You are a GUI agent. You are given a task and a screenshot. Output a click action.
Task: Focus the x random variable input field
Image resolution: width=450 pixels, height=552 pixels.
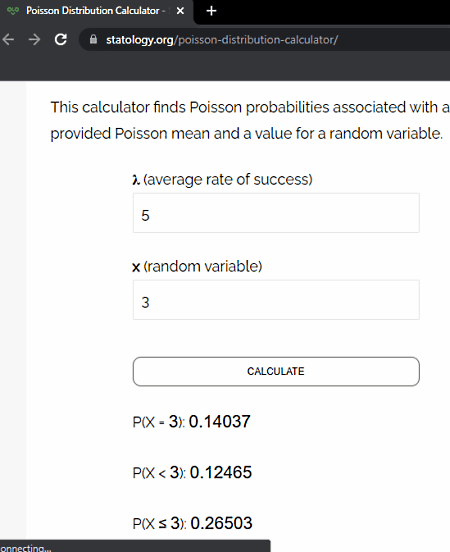click(276, 300)
